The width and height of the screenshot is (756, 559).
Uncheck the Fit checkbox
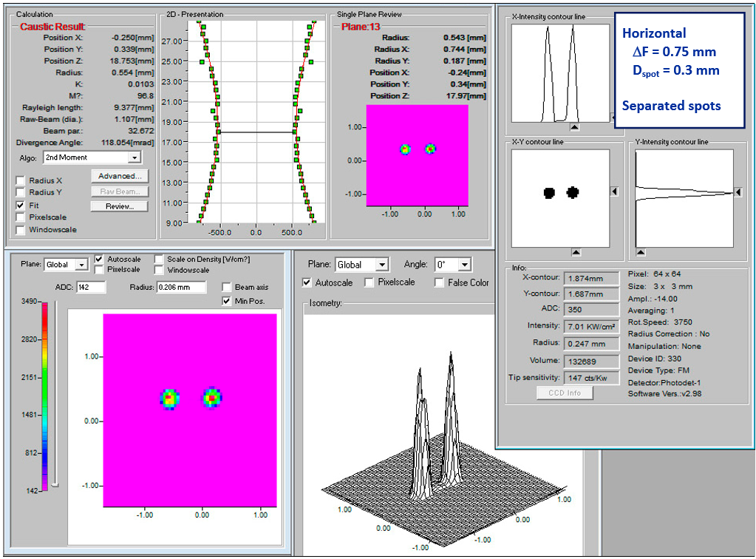pyautogui.click(x=20, y=205)
